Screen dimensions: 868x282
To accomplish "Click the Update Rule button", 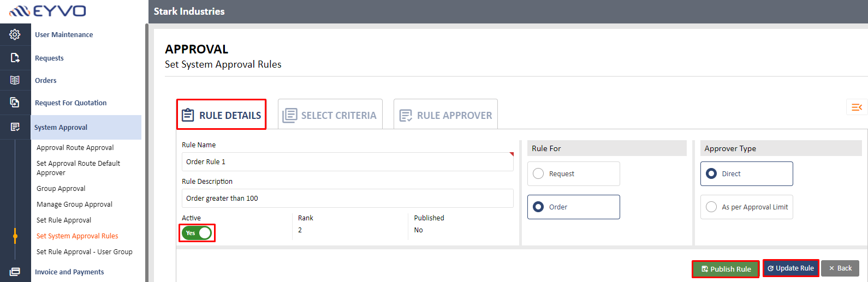I will pos(790,268).
